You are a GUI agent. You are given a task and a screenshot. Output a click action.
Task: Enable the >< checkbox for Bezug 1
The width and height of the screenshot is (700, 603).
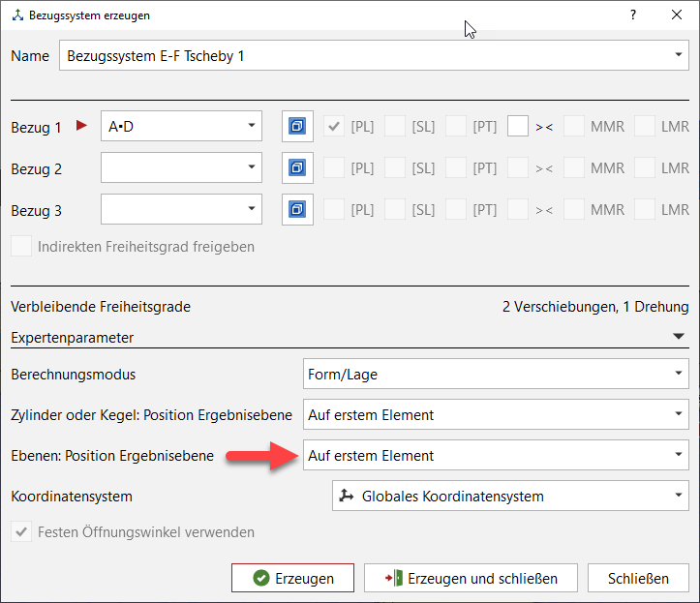518,126
